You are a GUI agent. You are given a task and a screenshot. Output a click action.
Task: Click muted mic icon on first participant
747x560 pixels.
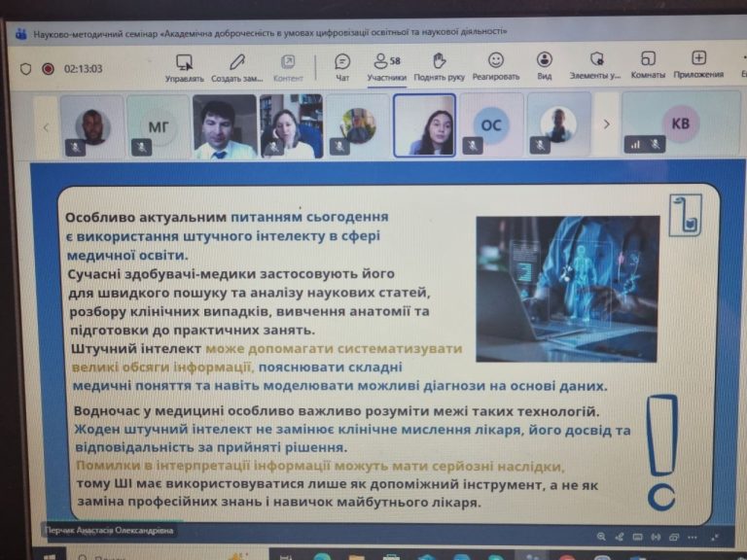(75, 148)
